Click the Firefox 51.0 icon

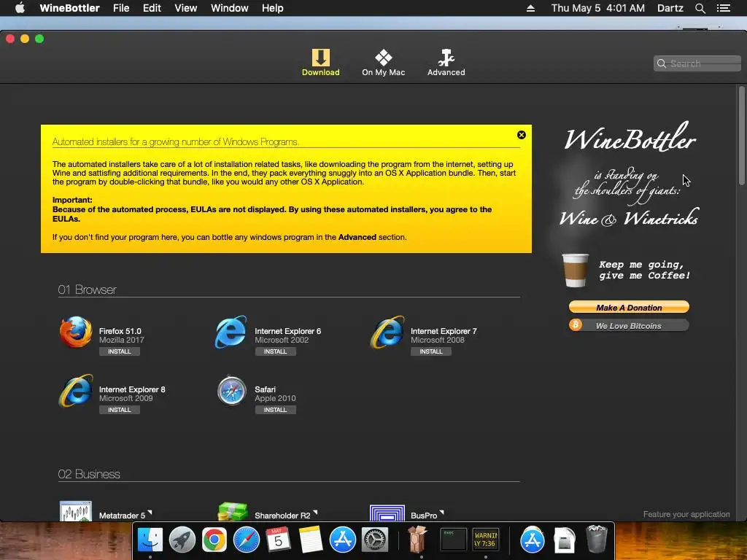[x=76, y=332]
